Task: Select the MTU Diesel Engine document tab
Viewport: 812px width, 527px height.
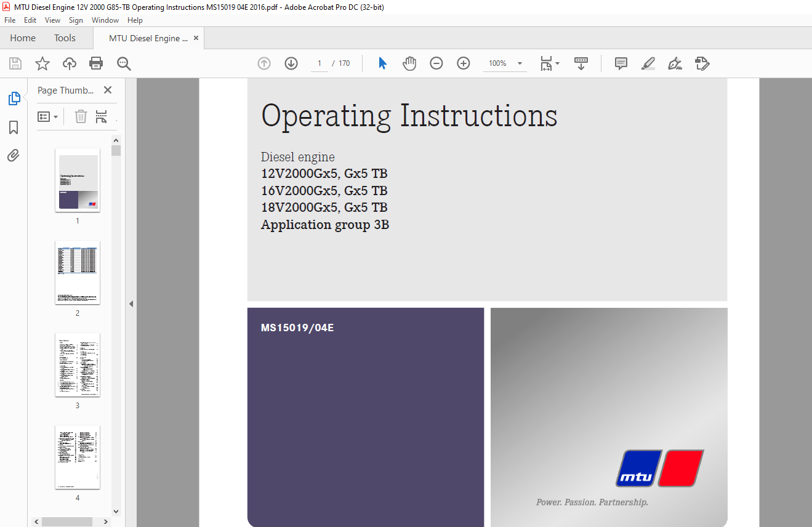Action: coord(148,38)
